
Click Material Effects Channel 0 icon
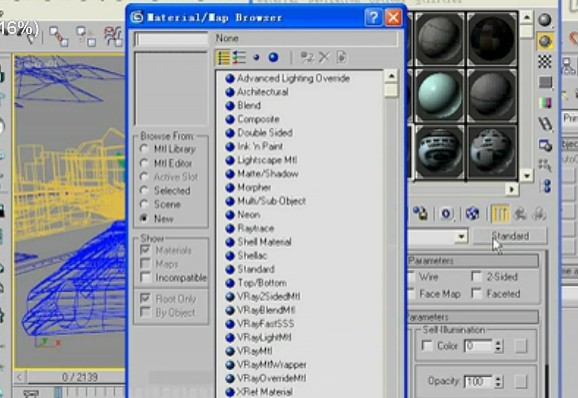[446, 213]
